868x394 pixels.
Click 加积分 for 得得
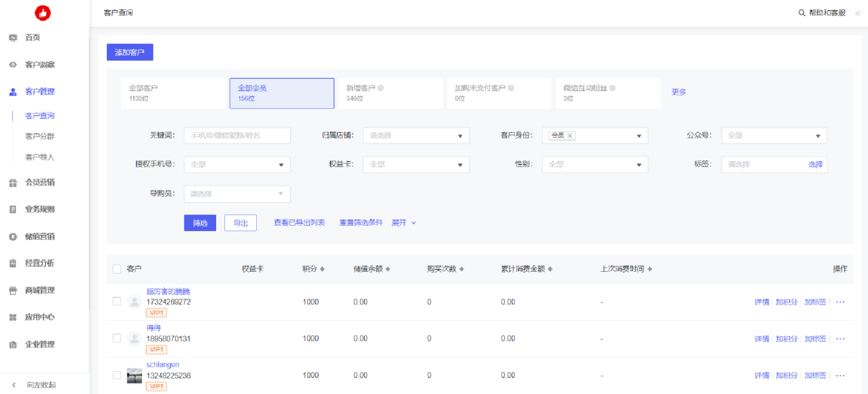tap(786, 338)
